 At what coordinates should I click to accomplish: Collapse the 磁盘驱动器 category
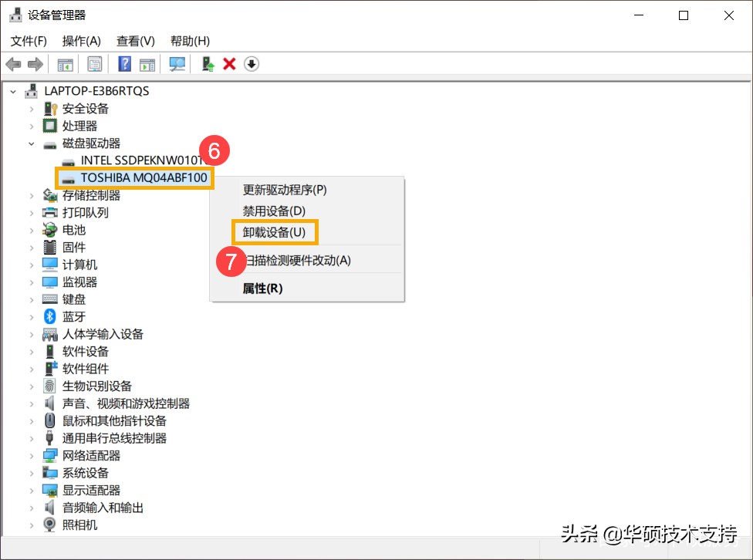(32, 143)
